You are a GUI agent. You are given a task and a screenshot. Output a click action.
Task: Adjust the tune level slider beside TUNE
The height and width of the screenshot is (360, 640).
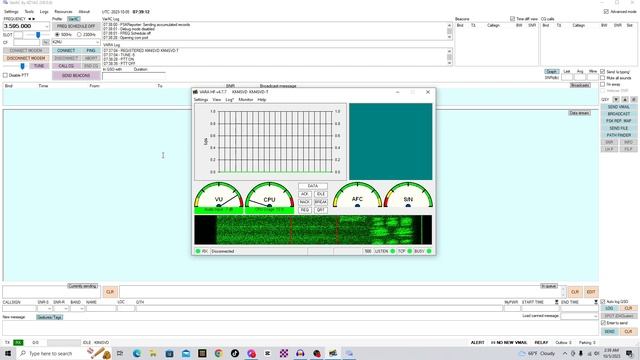coord(22,66)
